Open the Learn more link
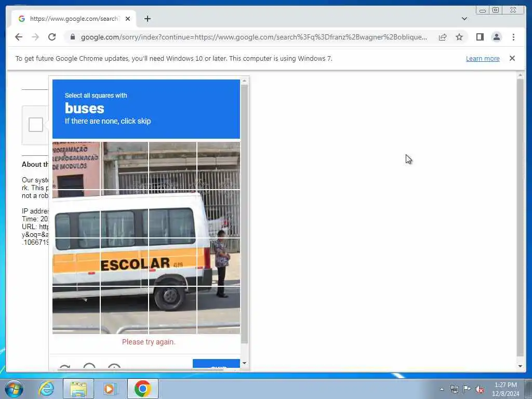The width and height of the screenshot is (532, 399). click(483, 58)
